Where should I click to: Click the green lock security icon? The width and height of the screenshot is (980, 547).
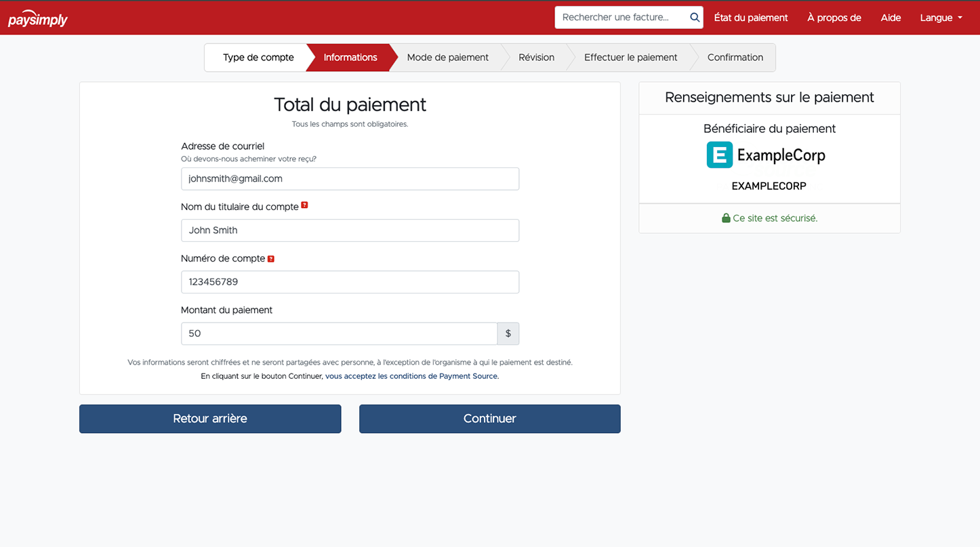tap(726, 218)
